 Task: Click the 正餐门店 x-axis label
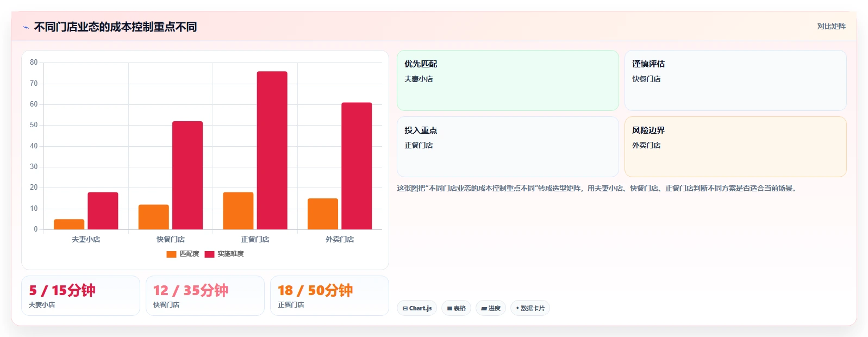tap(255, 239)
